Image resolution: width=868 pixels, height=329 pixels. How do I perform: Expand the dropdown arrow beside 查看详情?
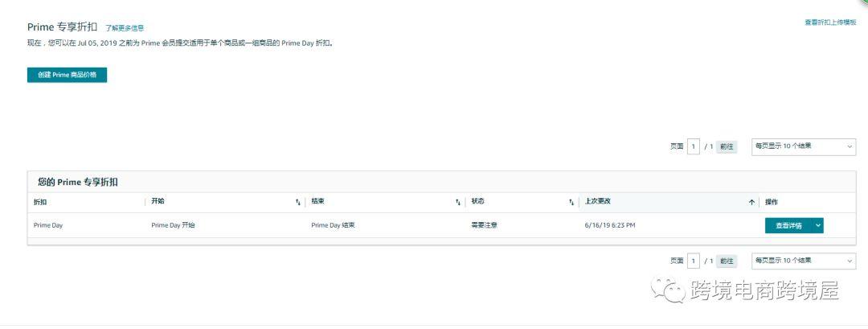click(818, 225)
